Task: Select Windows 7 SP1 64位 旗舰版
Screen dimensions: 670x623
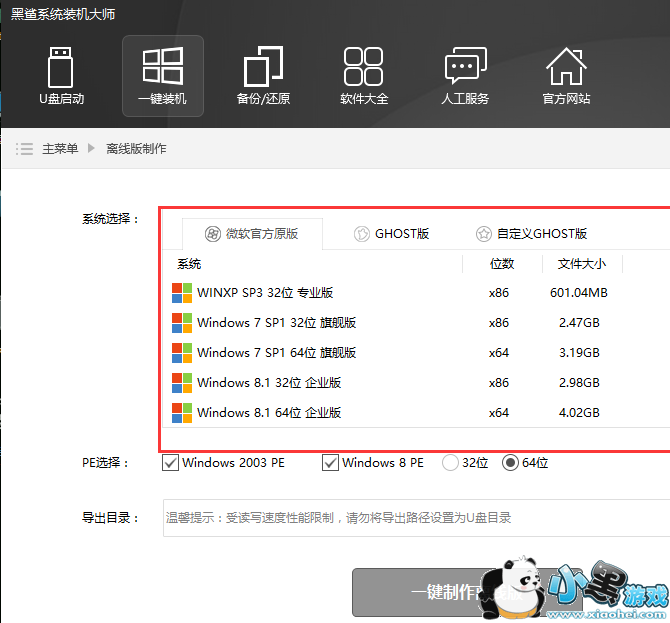Action: 276,353
